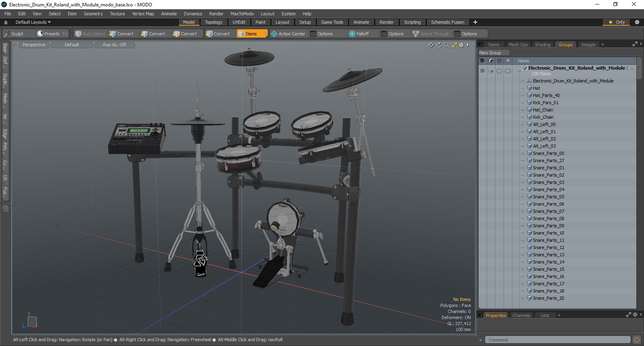This screenshot has width=644, height=346.
Task: Click the Auto Select button
Action: (90, 34)
